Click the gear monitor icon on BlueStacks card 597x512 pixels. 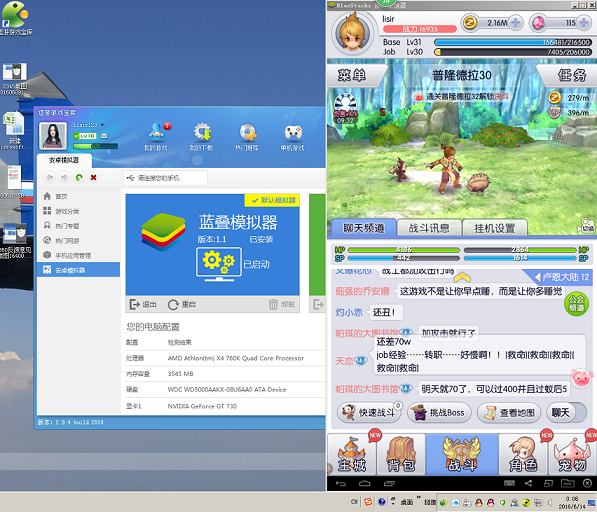click(x=219, y=265)
